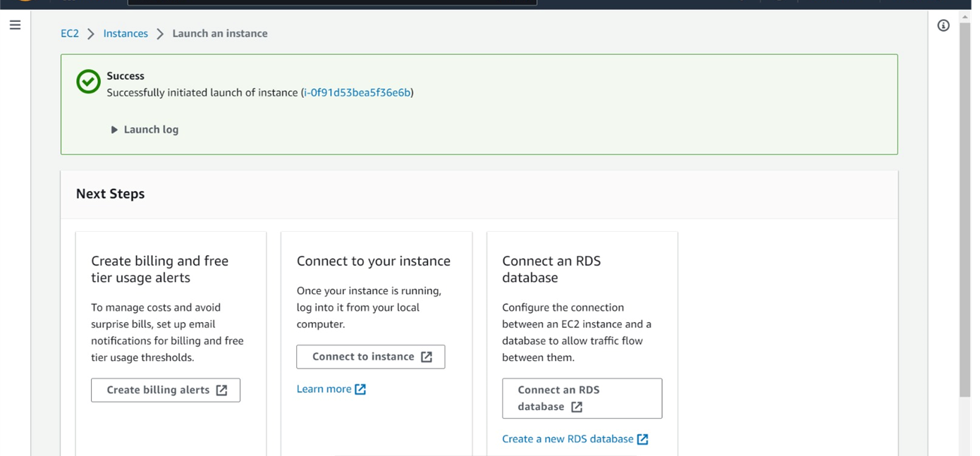
Task: Open instance ID i-0f91d53bea5f36e6b link
Action: point(357,92)
